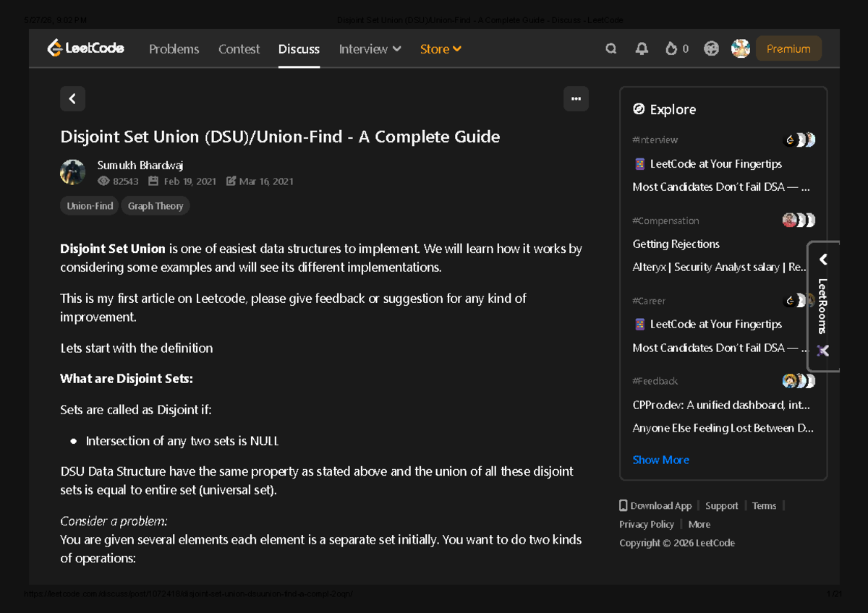
Task: Open Anyone Else Feeling Lost Between post
Action: 723,429
